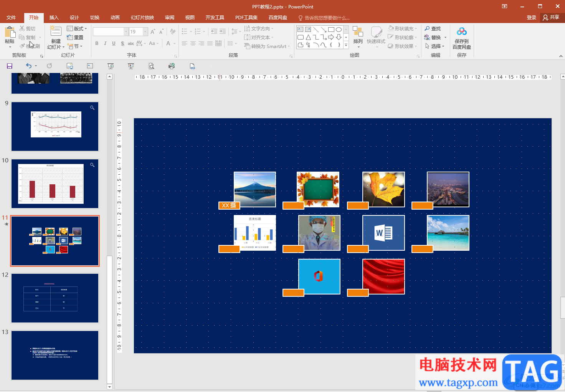Image resolution: width=565 pixels, height=392 pixels.
Task: Click the 查找 find magnifier icon
Action: (x=427, y=29)
